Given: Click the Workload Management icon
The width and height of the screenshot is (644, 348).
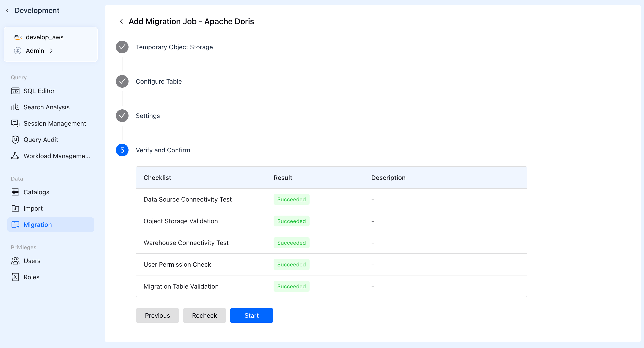Looking at the screenshot, I should tap(15, 156).
